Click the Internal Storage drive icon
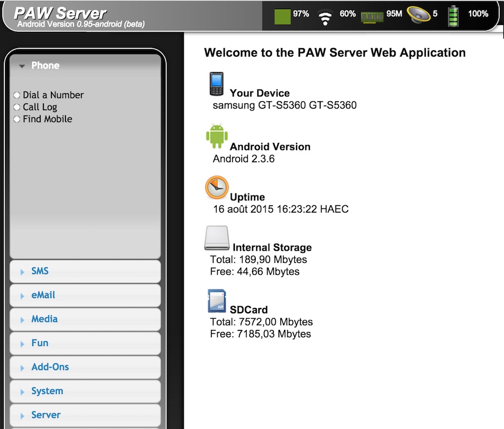Viewport: 504px width, 429px height. 217,237
